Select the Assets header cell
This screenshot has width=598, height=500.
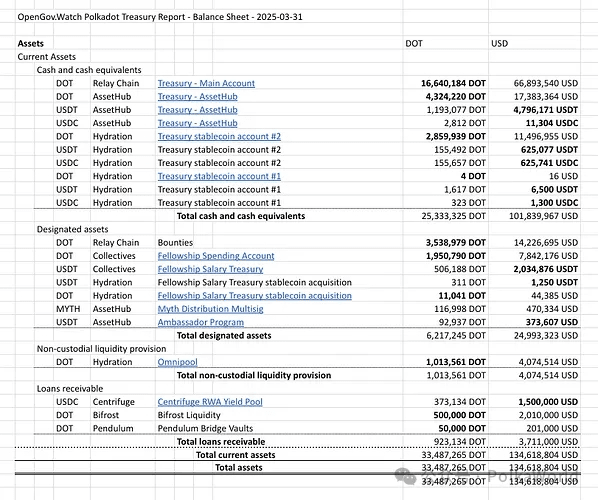(x=31, y=43)
